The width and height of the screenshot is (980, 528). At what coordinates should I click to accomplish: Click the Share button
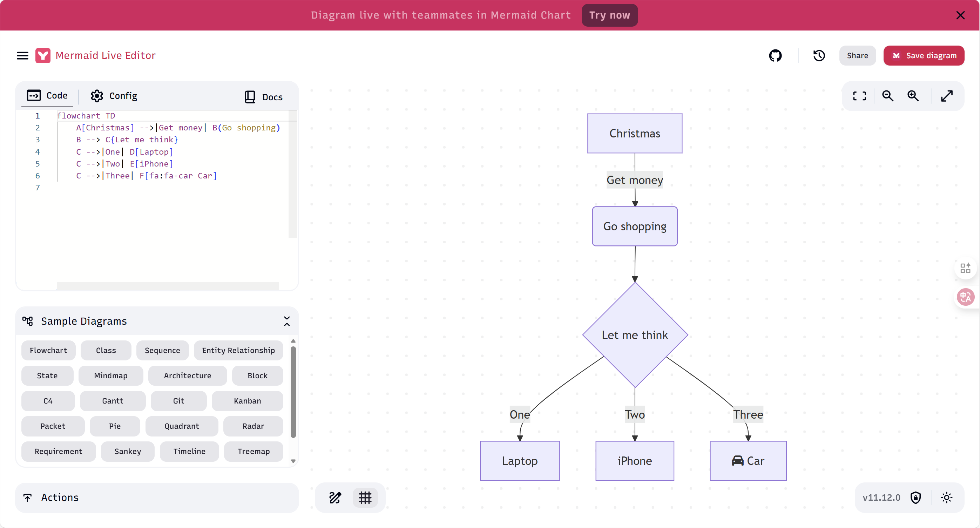pyautogui.click(x=858, y=55)
